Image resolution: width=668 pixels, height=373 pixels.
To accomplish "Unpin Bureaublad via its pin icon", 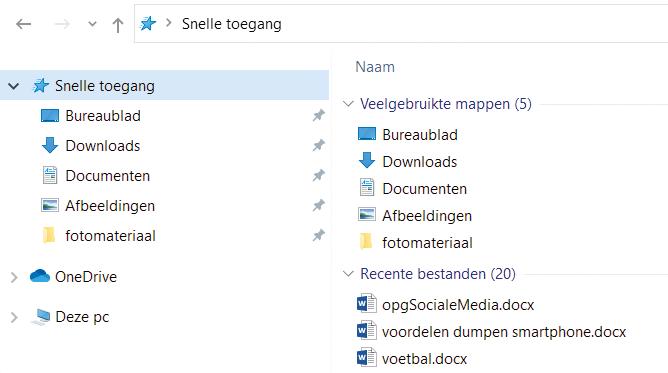I will point(319,115).
